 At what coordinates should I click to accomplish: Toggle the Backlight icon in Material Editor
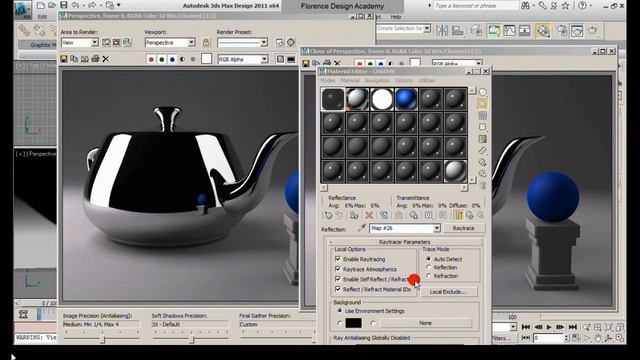482,104
